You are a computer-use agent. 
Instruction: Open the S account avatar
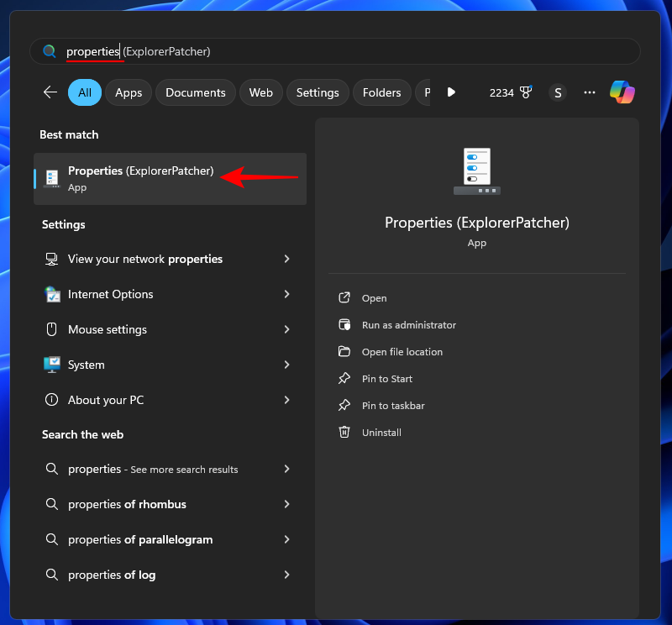coord(558,92)
